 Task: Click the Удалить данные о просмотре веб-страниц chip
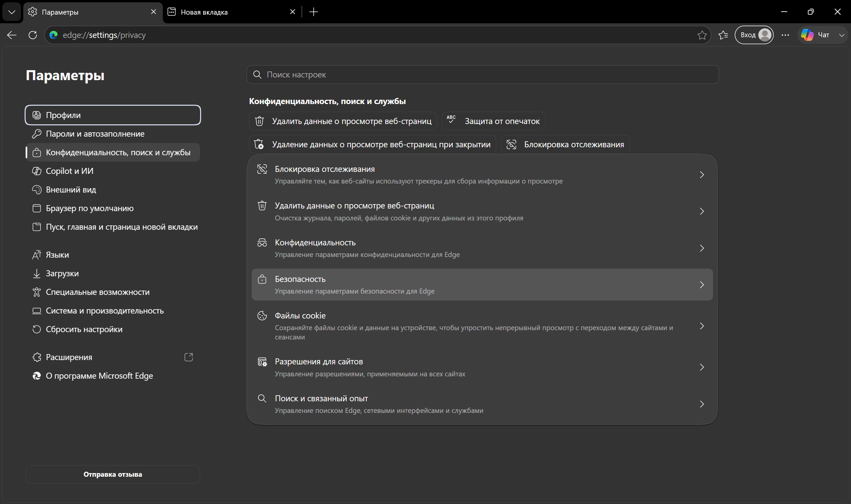[x=343, y=121]
